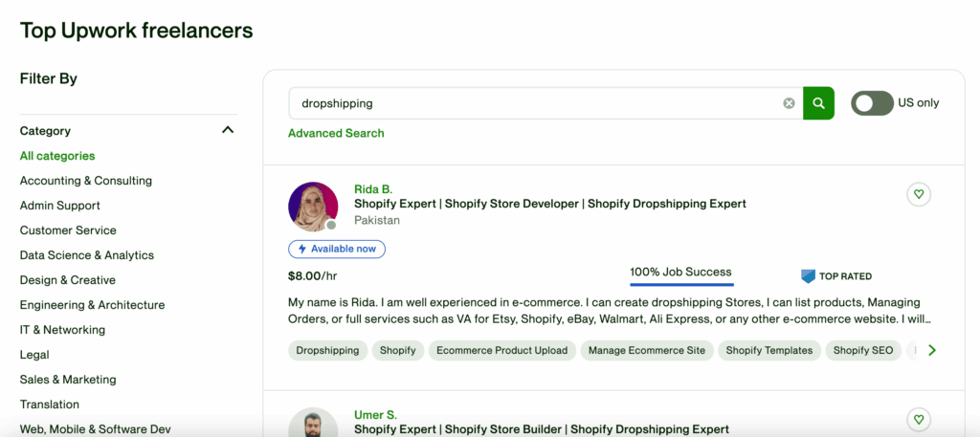Open the Advanced Search link
Screen dimensions: 980x437
pyautogui.click(x=336, y=133)
